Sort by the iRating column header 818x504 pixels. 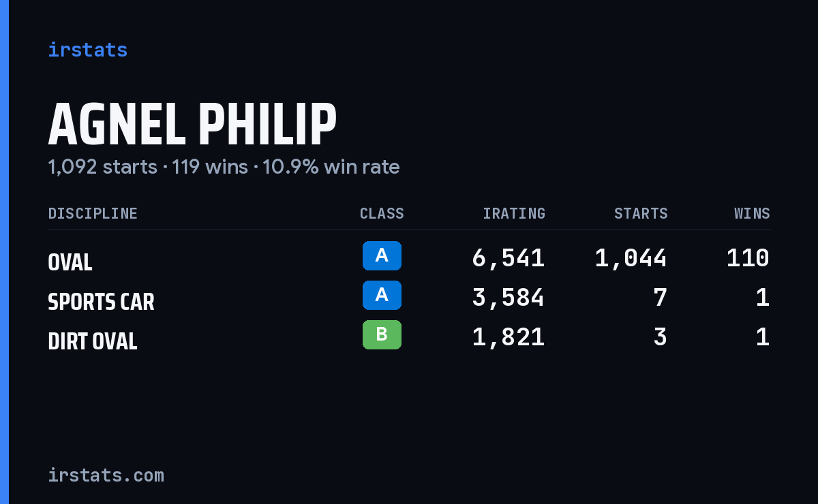[x=514, y=213]
